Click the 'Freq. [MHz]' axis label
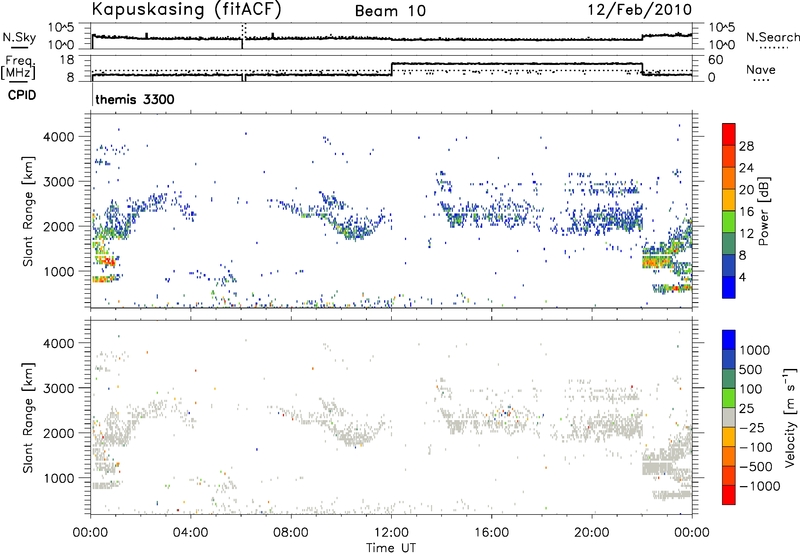The width and height of the screenshot is (800, 554). click(18, 68)
